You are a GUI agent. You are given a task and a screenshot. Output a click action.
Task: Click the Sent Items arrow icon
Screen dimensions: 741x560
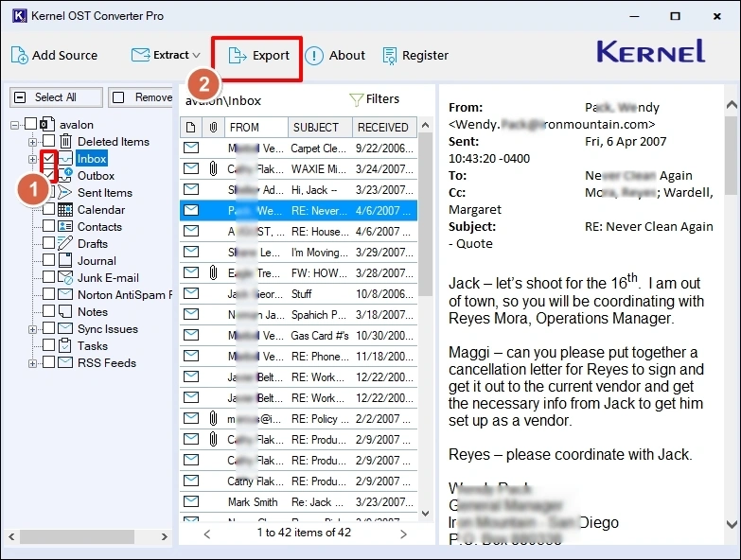[x=65, y=192]
